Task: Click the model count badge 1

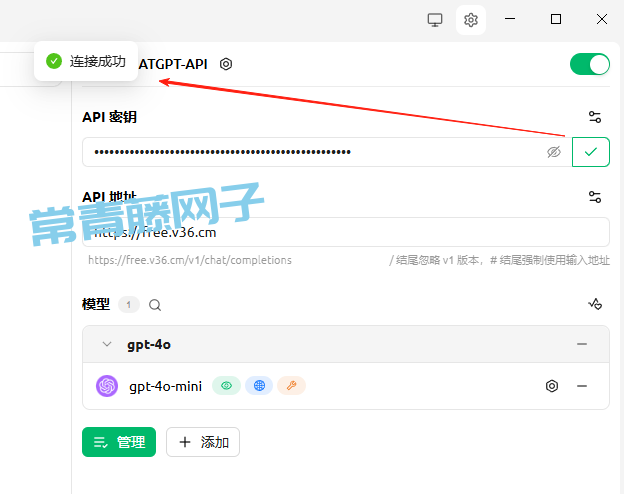Action: coord(129,305)
